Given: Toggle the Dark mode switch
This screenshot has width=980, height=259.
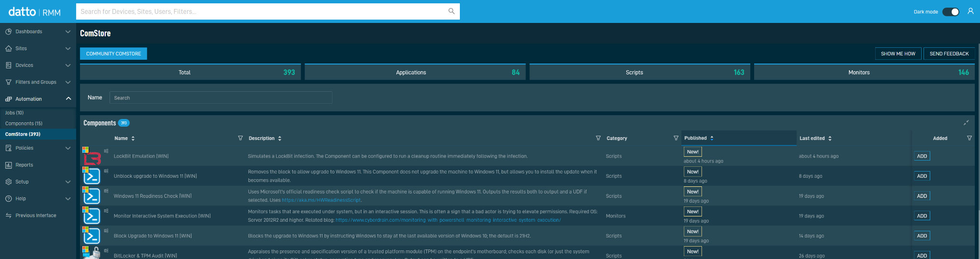Looking at the screenshot, I should point(951,12).
